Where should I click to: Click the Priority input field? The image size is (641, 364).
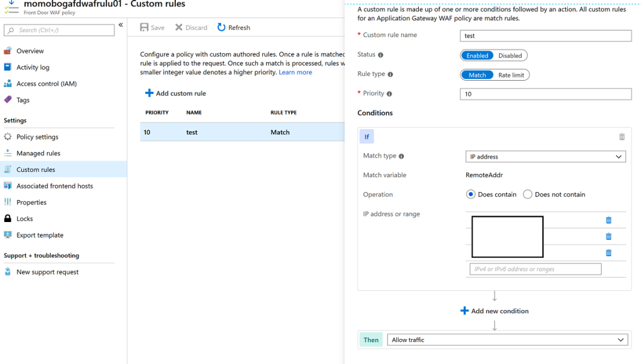click(546, 94)
